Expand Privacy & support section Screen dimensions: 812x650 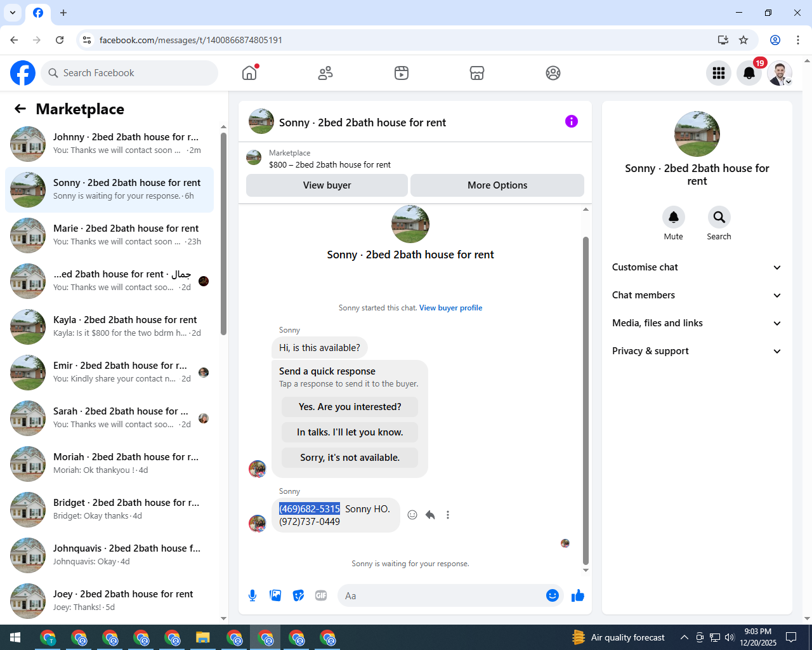tap(697, 351)
